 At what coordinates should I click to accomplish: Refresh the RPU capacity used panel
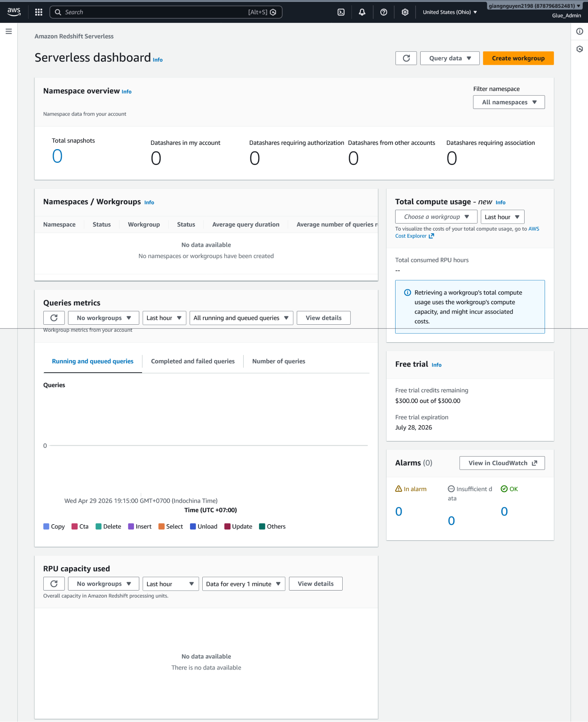click(54, 583)
